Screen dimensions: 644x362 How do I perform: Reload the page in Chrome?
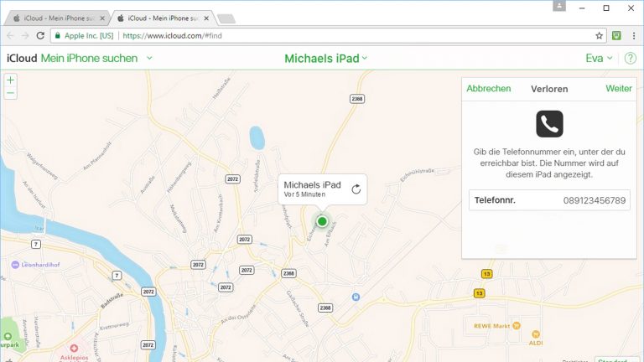pyautogui.click(x=40, y=36)
